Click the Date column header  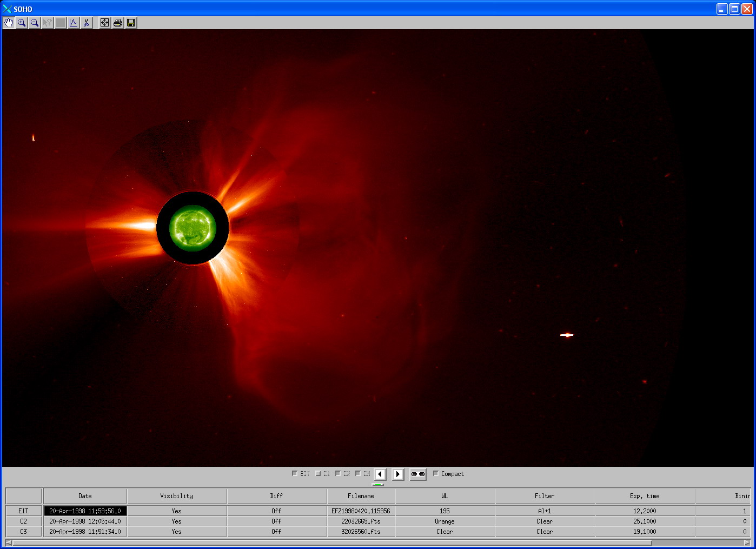click(x=85, y=496)
